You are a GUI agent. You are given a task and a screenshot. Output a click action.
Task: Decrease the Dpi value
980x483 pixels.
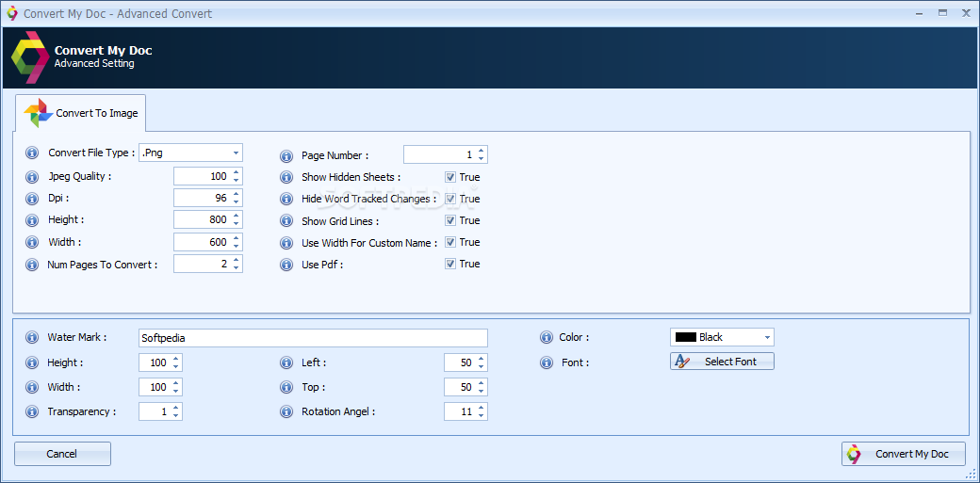pos(236,202)
